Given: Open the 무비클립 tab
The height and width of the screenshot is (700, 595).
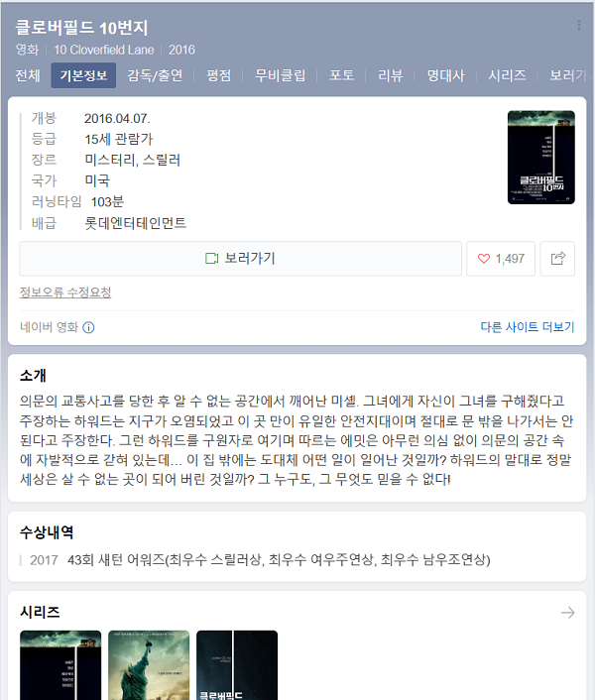Looking at the screenshot, I should [x=280, y=75].
